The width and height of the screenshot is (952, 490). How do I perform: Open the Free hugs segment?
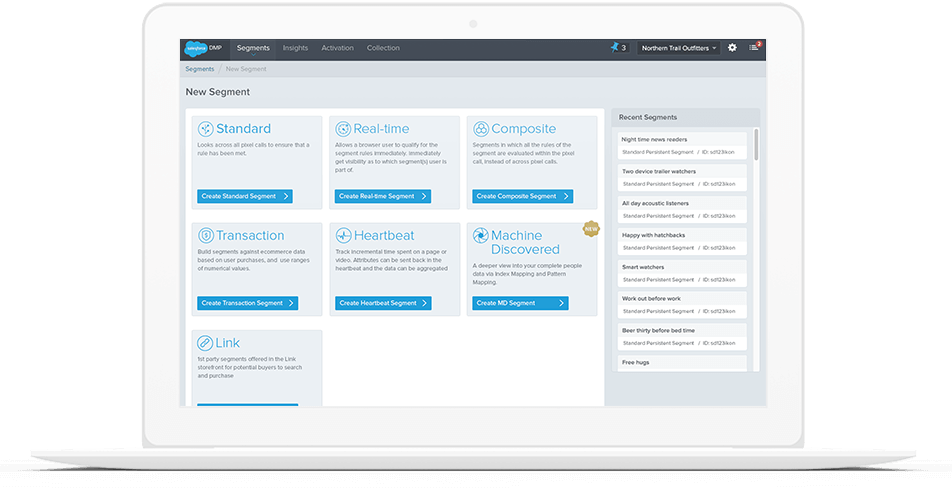pos(682,364)
